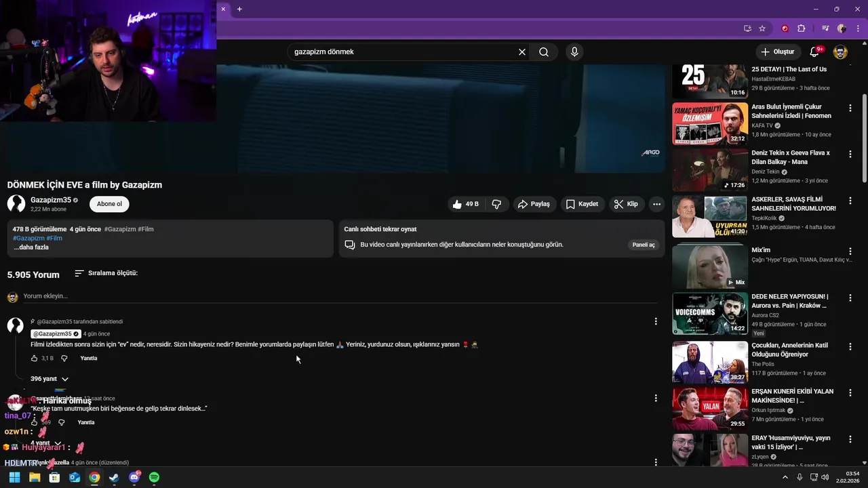Show hidden system tray icons chevron
The height and width of the screenshot is (488, 868).
coord(785,477)
